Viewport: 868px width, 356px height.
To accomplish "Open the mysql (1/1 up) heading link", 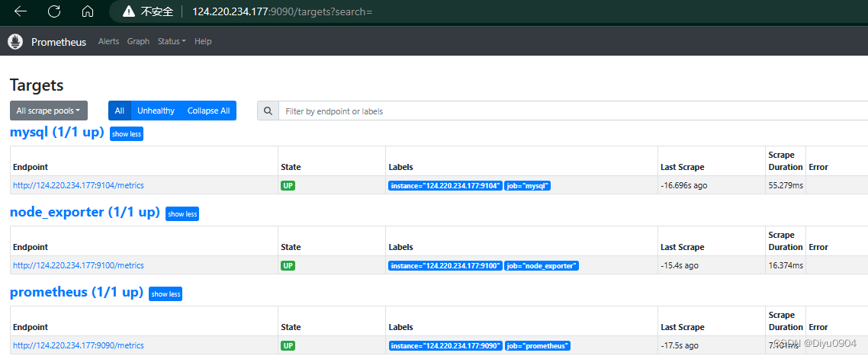I will (57, 133).
